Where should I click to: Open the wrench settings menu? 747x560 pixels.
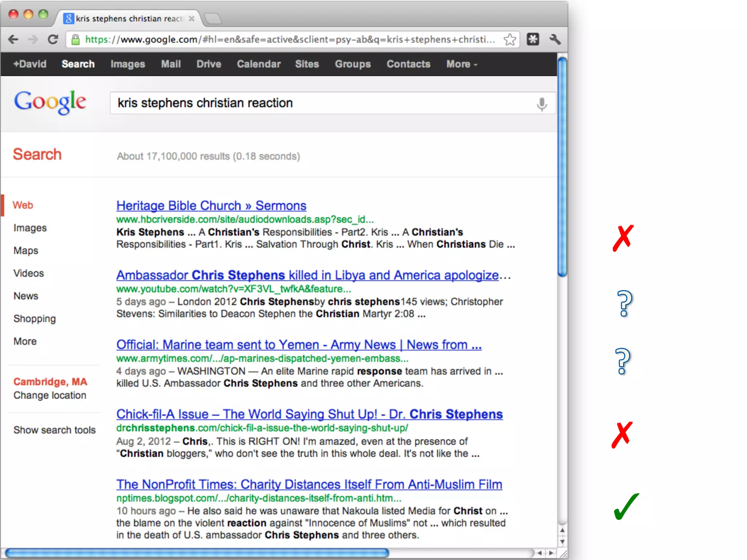pyautogui.click(x=554, y=39)
